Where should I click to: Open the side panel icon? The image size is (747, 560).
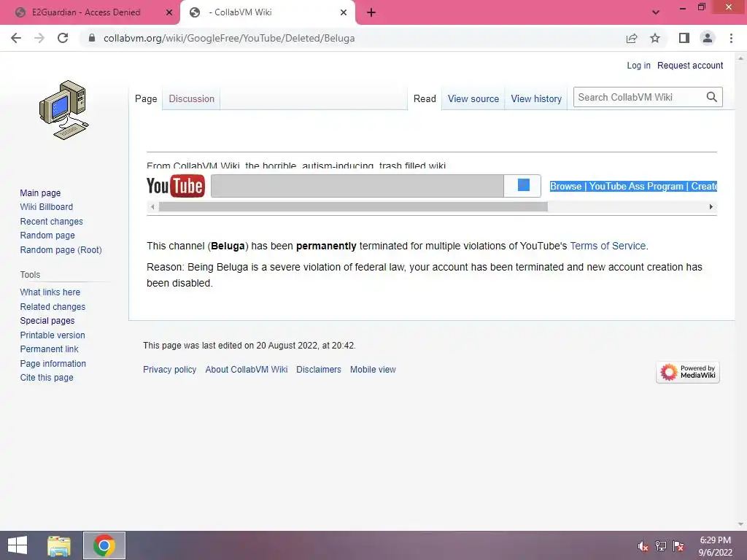click(684, 38)
